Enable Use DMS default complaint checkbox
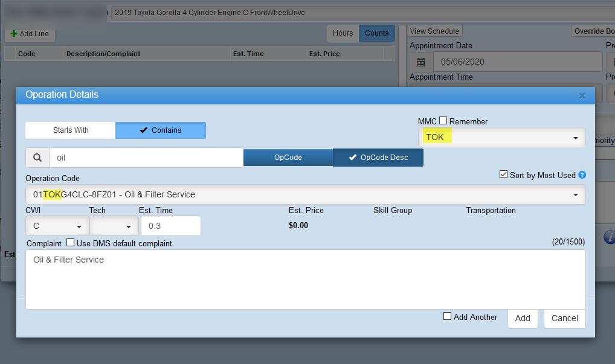Viewport: 615px width, 364px height. coord(70,243)
